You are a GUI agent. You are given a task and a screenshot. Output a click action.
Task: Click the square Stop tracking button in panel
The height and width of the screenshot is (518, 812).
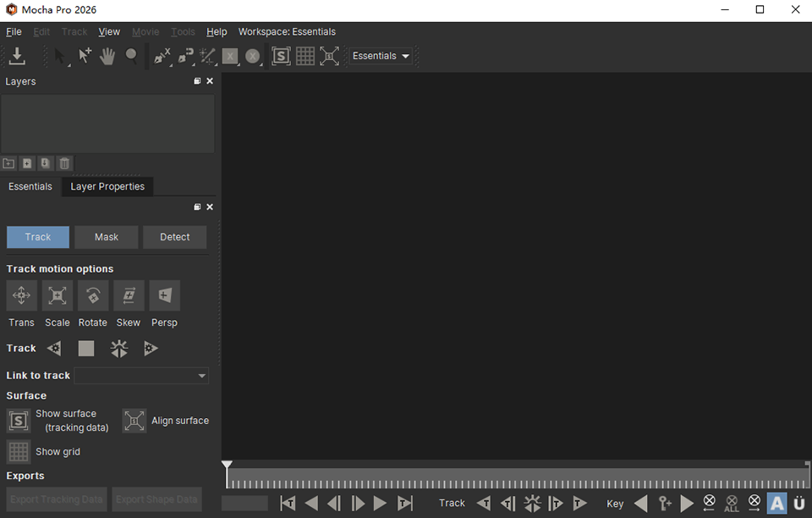(86, 349)
